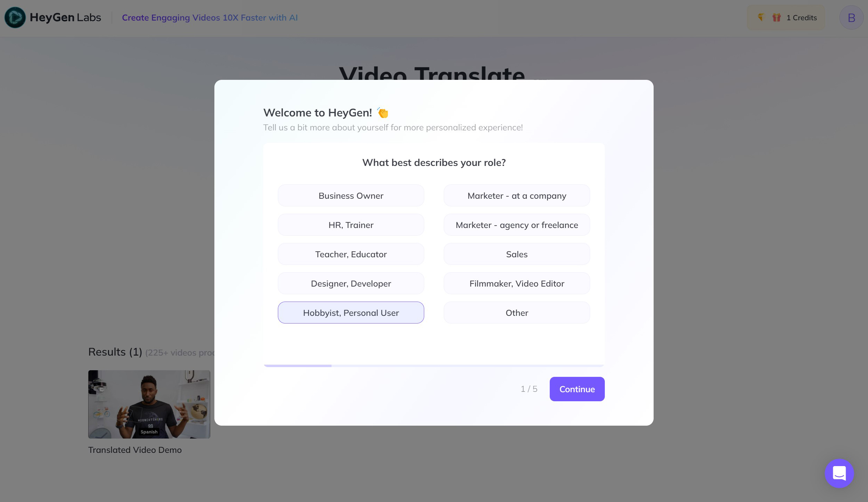Select Hobbyist, Personal User role option
868x502 pixels.
point(351,312)
